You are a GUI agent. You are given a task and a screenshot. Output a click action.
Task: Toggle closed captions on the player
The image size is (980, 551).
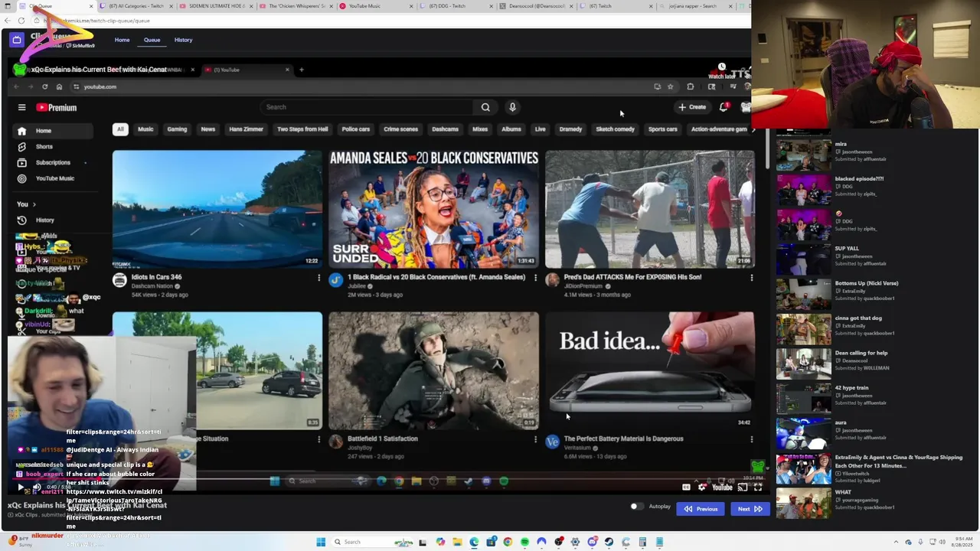tap(686, 487)
